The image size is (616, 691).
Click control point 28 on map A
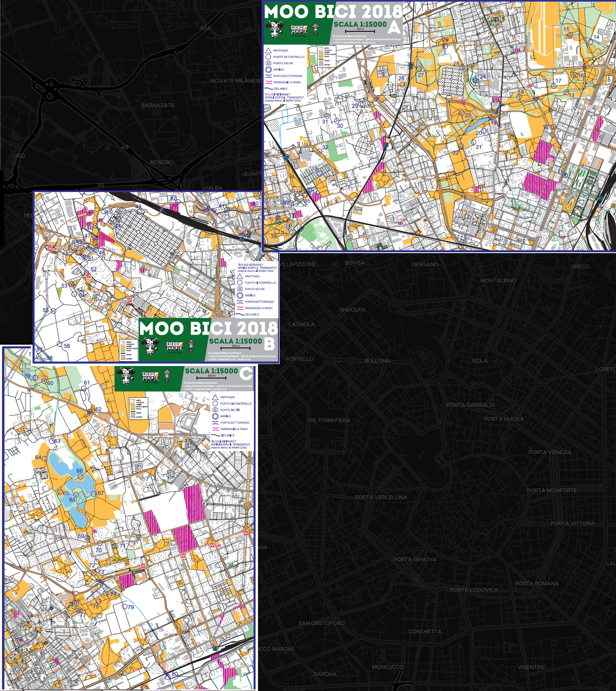[x=402, y=84]
